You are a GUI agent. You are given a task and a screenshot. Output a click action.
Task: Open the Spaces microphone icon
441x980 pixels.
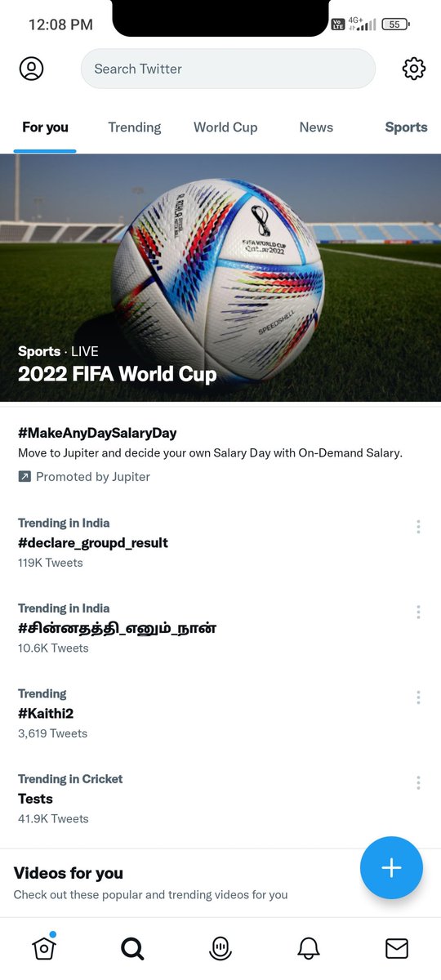click(x=220, y=948)
